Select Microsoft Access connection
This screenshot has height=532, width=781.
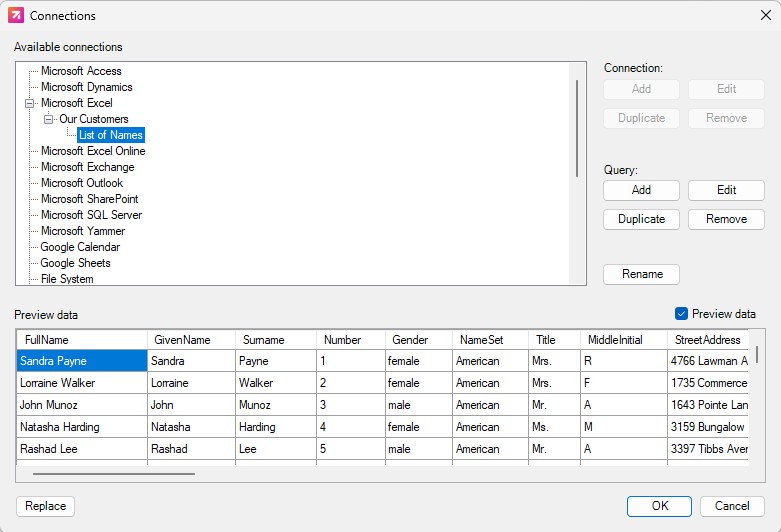point(81,71)
